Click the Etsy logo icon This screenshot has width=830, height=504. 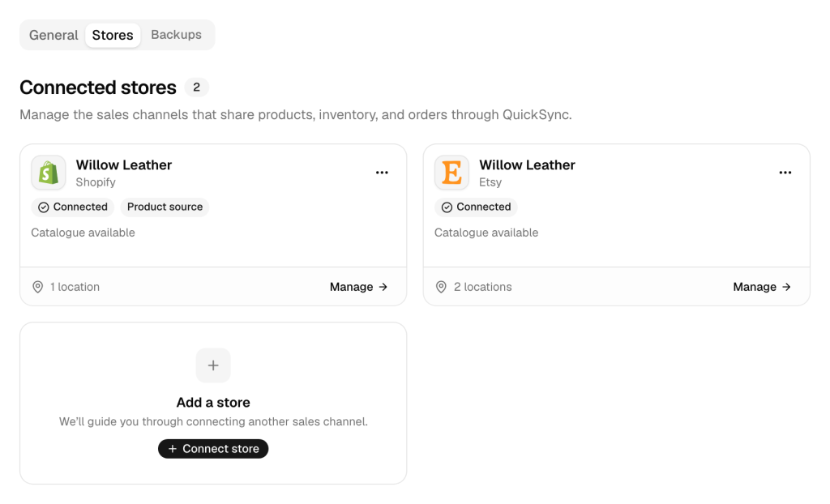(451, 173)
